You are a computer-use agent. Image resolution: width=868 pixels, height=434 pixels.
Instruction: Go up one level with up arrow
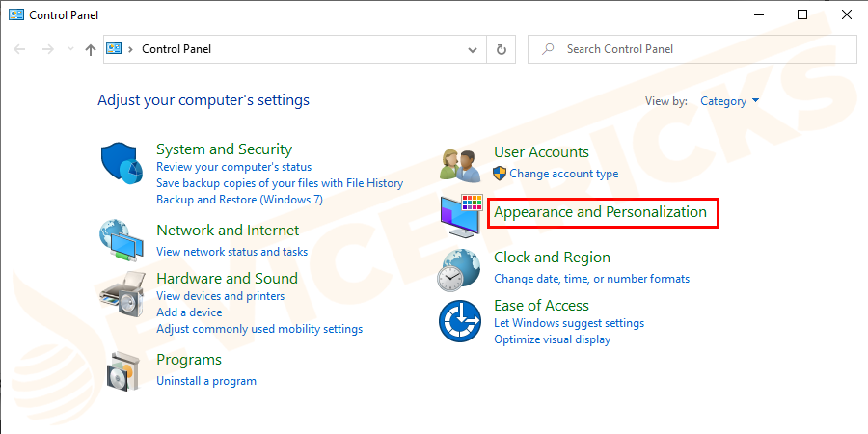click(x=91, y=50)
